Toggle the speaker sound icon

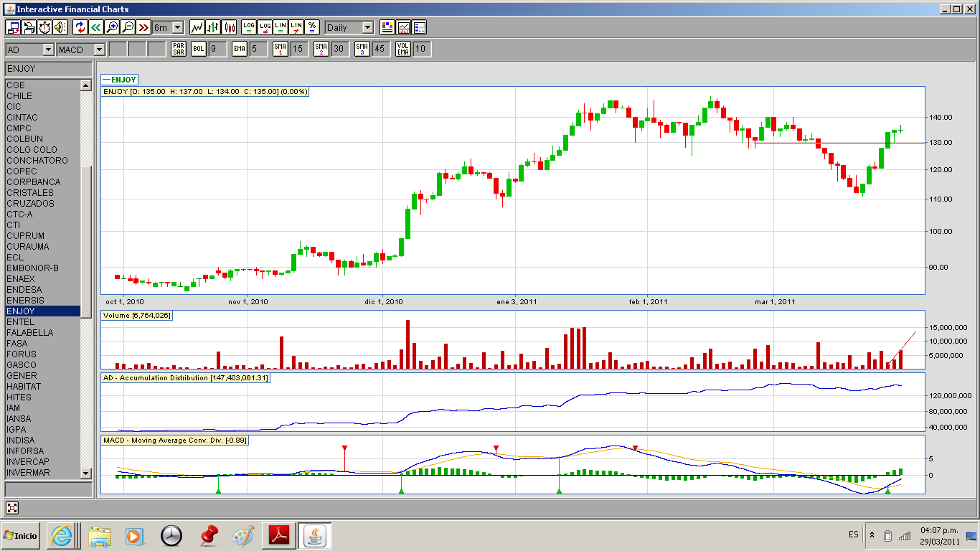60,27
